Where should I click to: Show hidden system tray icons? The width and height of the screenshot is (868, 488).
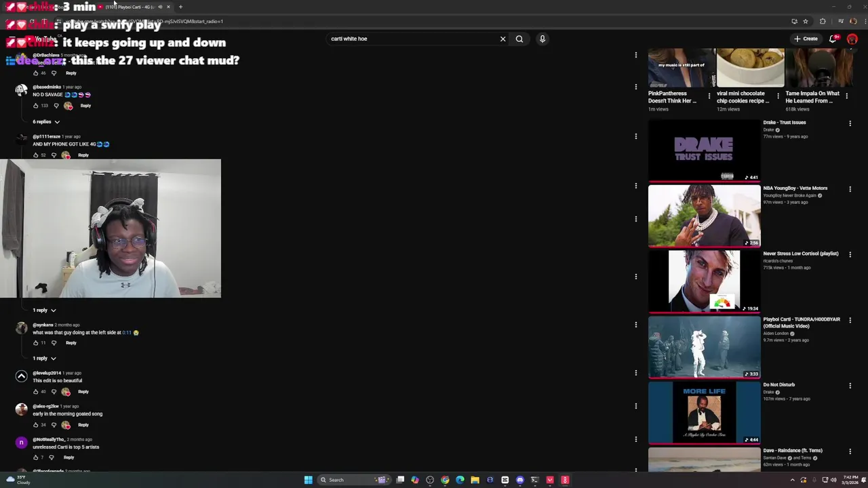pyautogui.click(x=792, y=480)
